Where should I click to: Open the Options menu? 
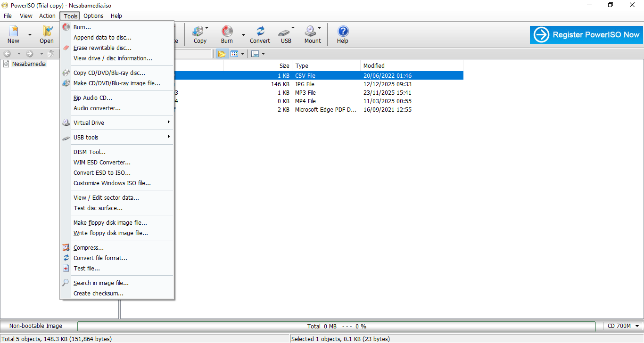coord(94,16)
